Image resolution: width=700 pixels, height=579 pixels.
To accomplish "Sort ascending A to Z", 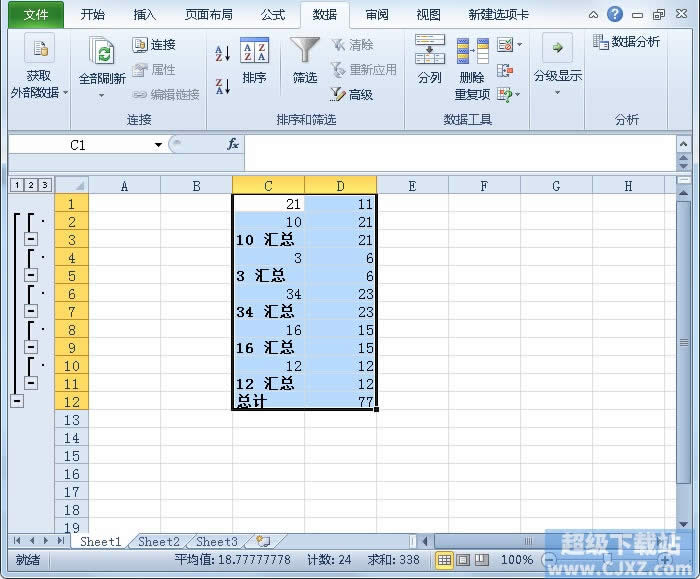I will [222, 53].
